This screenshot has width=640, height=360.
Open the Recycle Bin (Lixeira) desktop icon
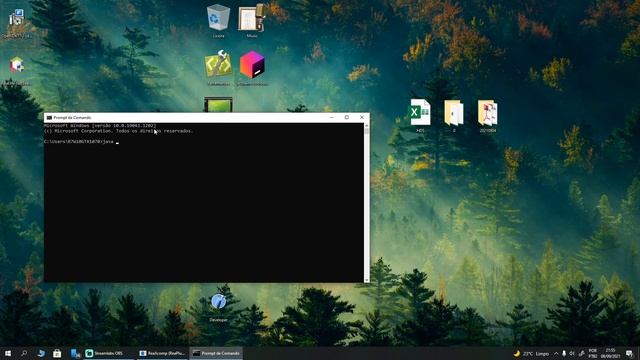(x=218, y=18)
